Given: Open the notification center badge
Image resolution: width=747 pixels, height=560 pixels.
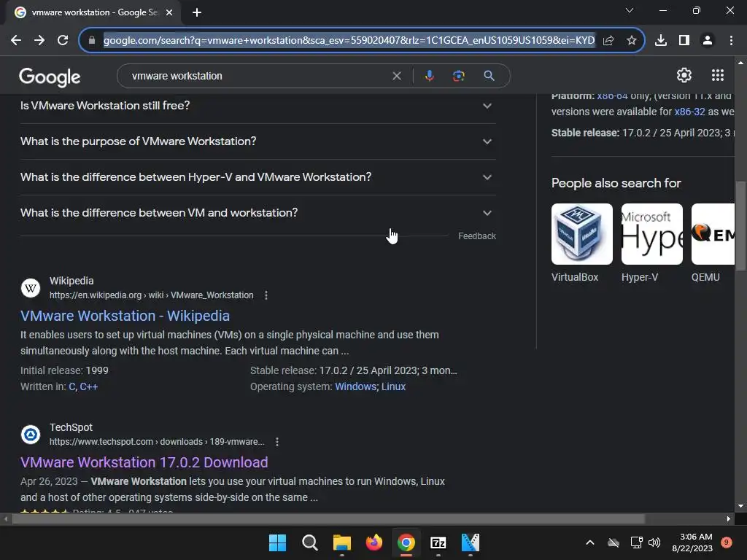Looking at the screenshot, I should (x=727, y=542).
